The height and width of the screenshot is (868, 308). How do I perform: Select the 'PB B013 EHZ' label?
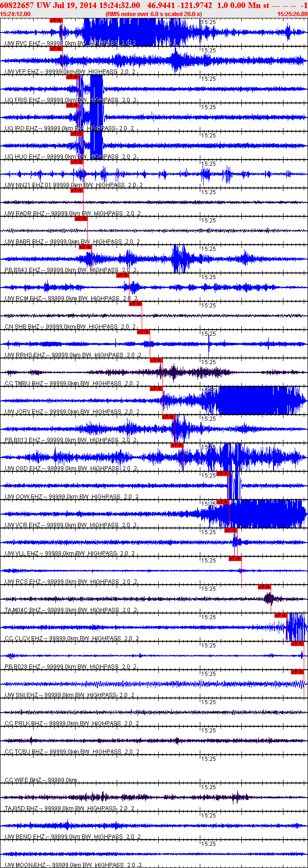point(23,440)
